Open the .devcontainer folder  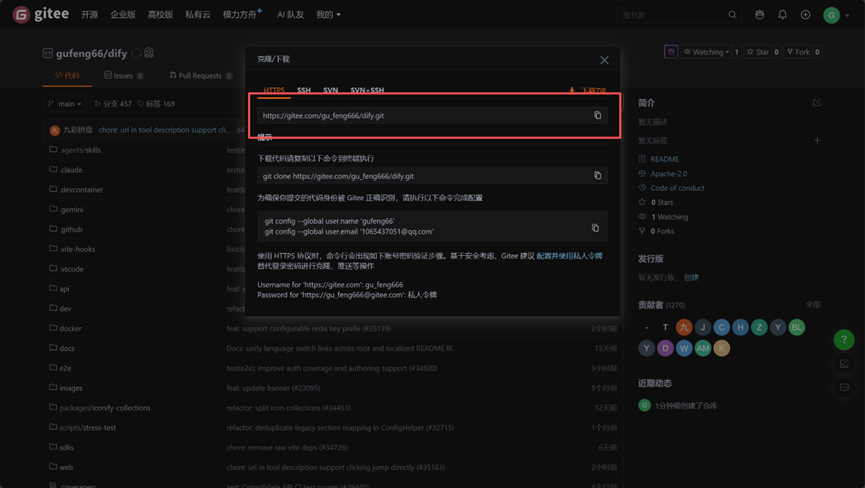81,190
